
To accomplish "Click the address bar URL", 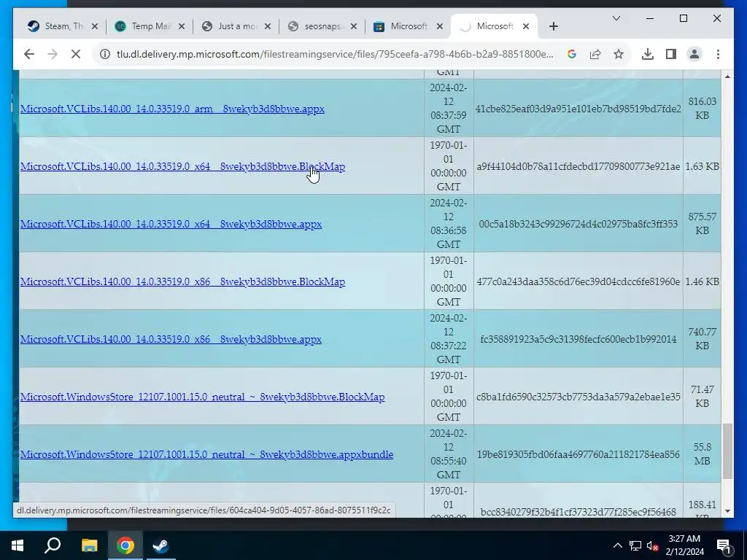I will click(335, 54).
